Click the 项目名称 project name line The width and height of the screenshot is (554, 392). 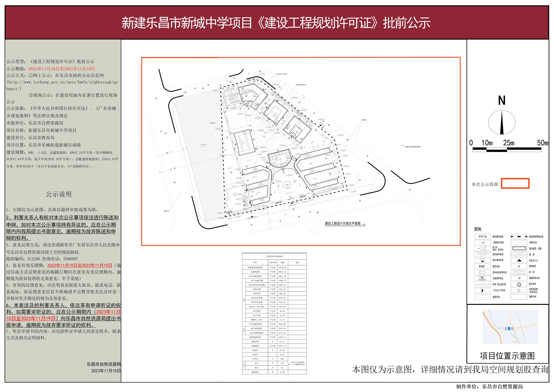[x=41, y=130]
